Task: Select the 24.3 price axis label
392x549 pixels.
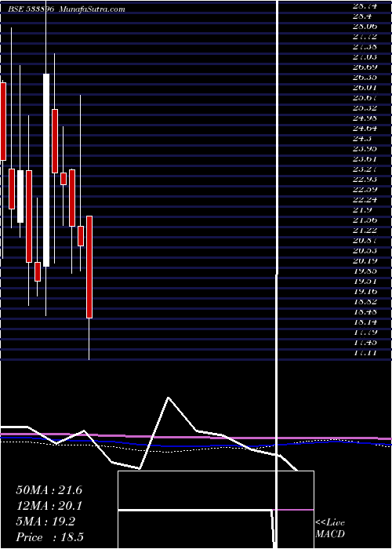Action: point(362,138)
